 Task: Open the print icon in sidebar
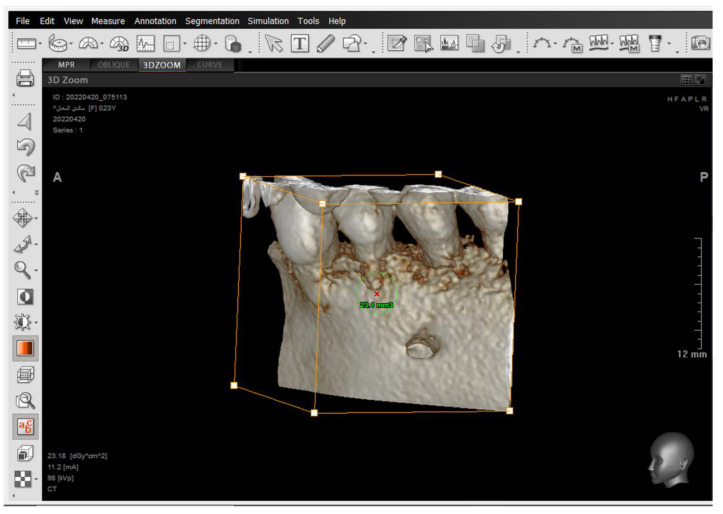coord(25,78)
